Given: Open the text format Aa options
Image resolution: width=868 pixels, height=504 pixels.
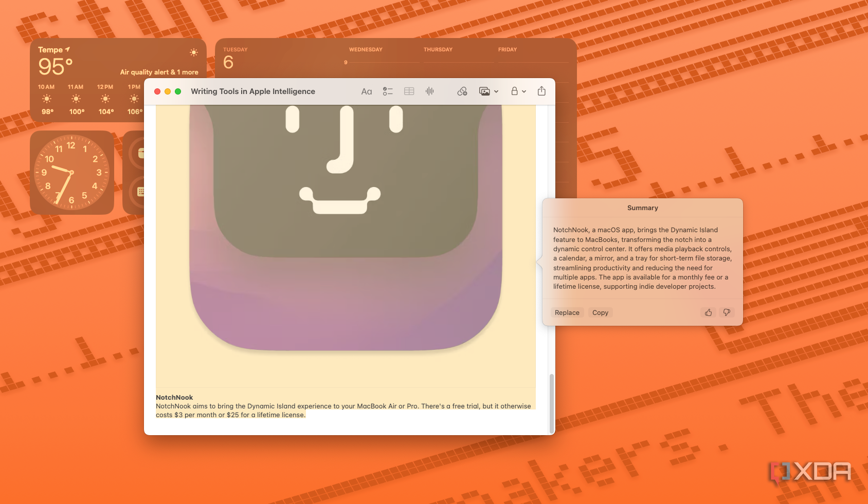Looking at the screenshot, I should click(366, 91).
